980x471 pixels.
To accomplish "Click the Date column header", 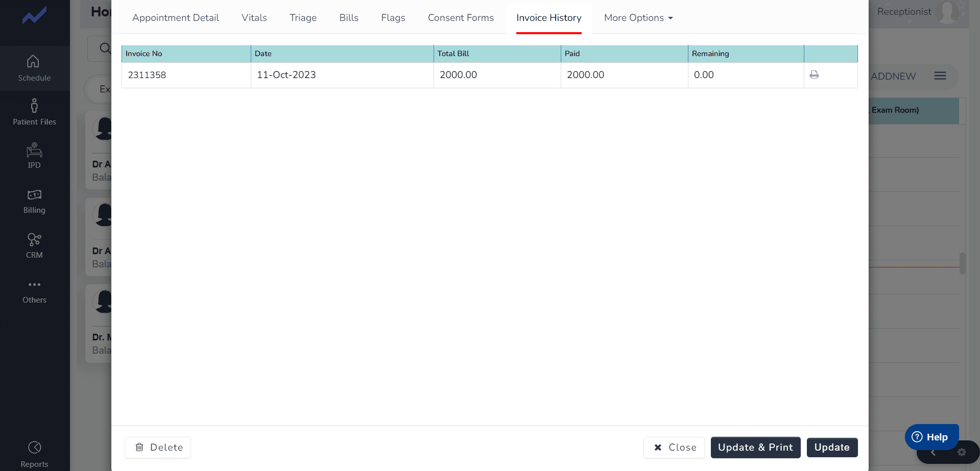I will (342, 54).
